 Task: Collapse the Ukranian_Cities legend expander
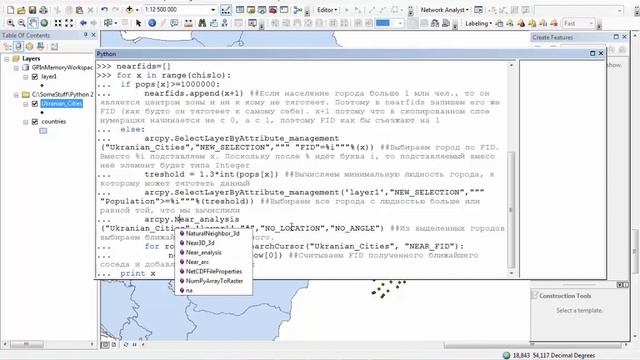pos(26,104)
